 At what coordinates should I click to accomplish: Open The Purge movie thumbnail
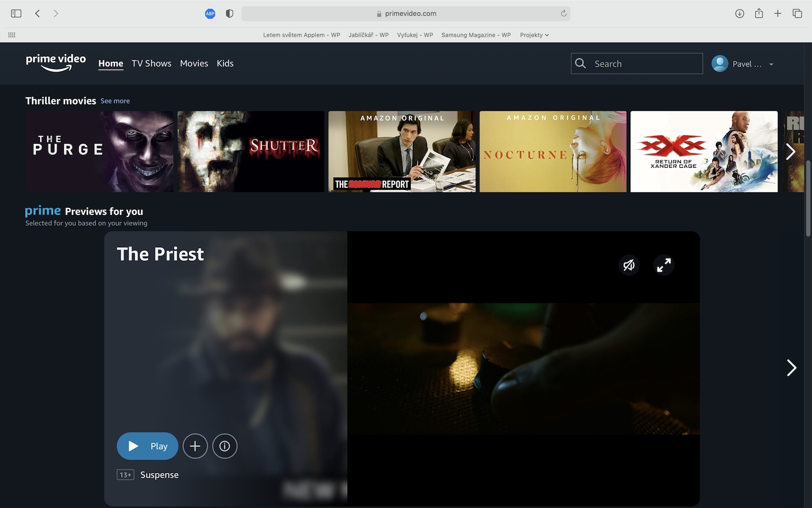pyautogui.click(x=100, y=151)
